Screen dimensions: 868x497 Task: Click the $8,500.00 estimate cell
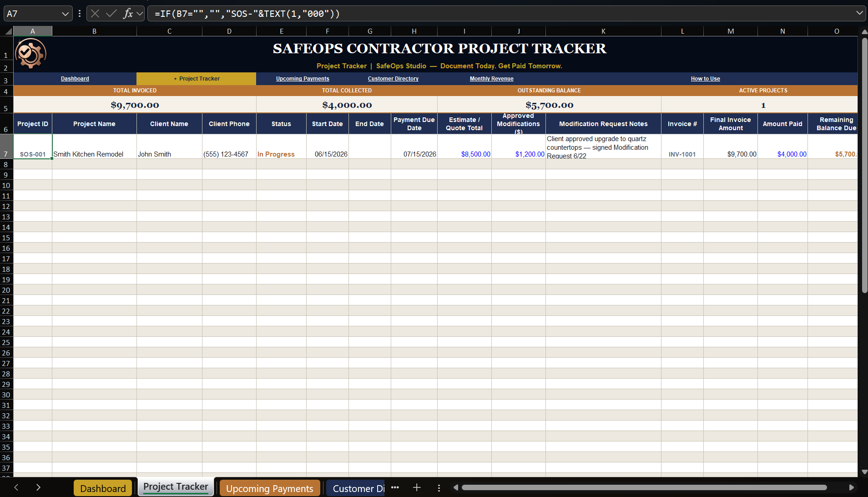[x=464, y=147]
